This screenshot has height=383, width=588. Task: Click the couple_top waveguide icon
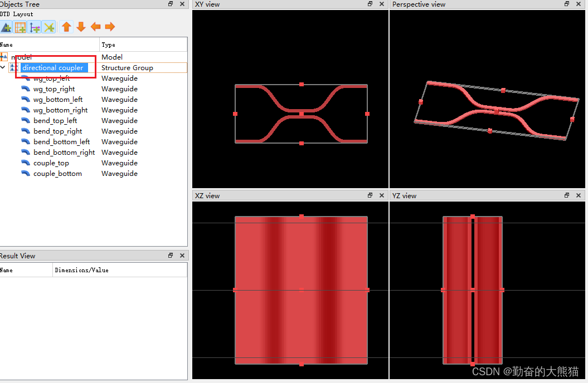(x=26, y=163)
